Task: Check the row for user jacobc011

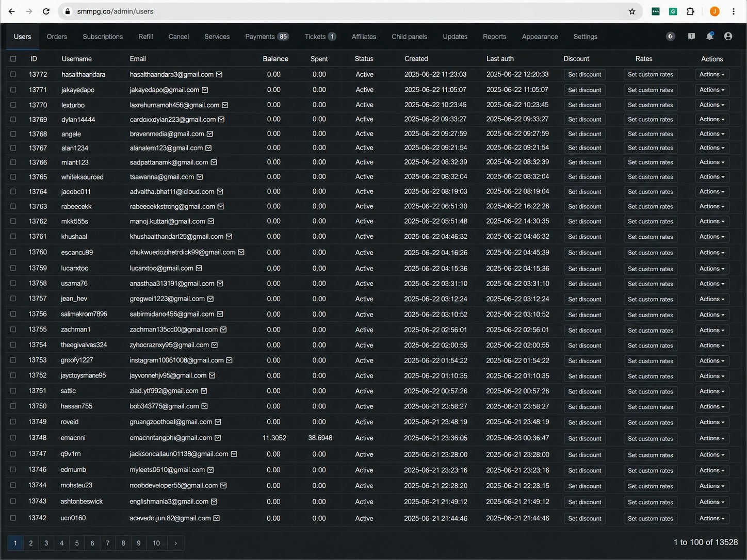Action: tap(13, 191)
